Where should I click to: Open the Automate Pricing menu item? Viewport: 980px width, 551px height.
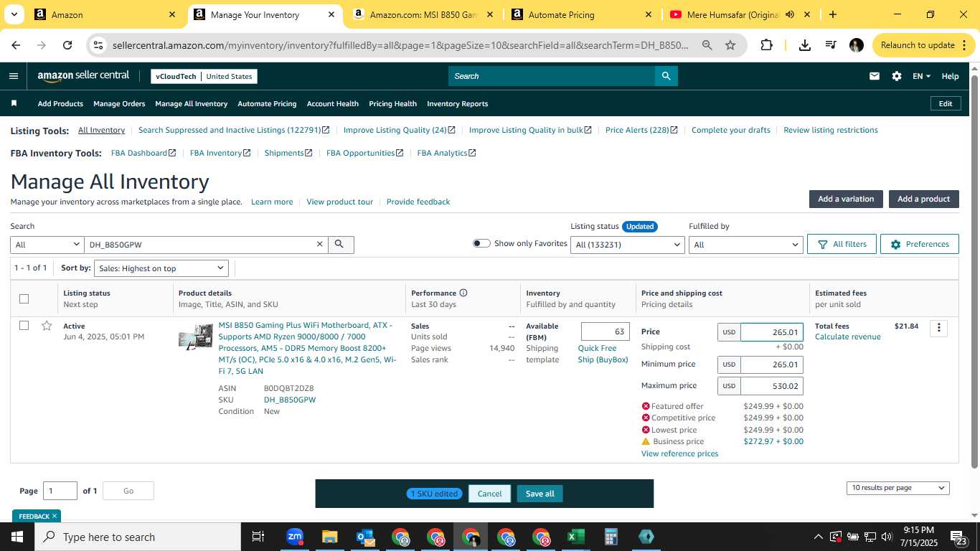click(267, 103)
